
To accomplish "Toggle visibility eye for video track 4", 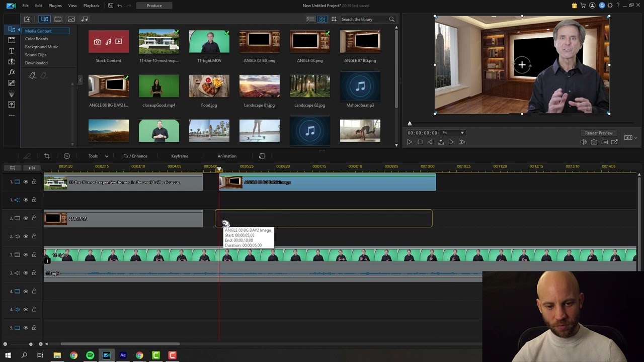I will 26,291.
